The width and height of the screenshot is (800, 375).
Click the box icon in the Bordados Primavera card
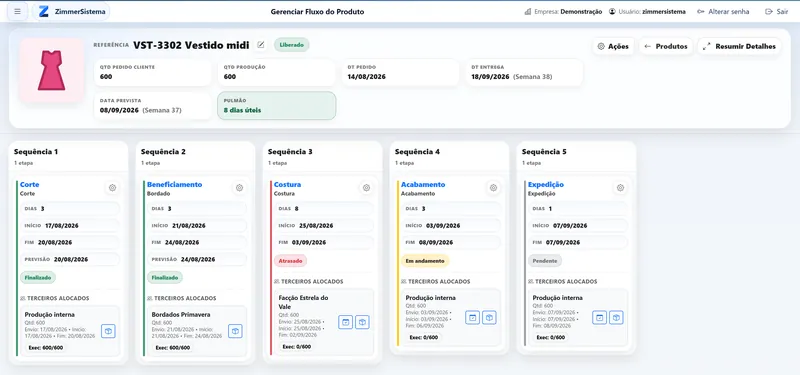click(x=235, y=331)
